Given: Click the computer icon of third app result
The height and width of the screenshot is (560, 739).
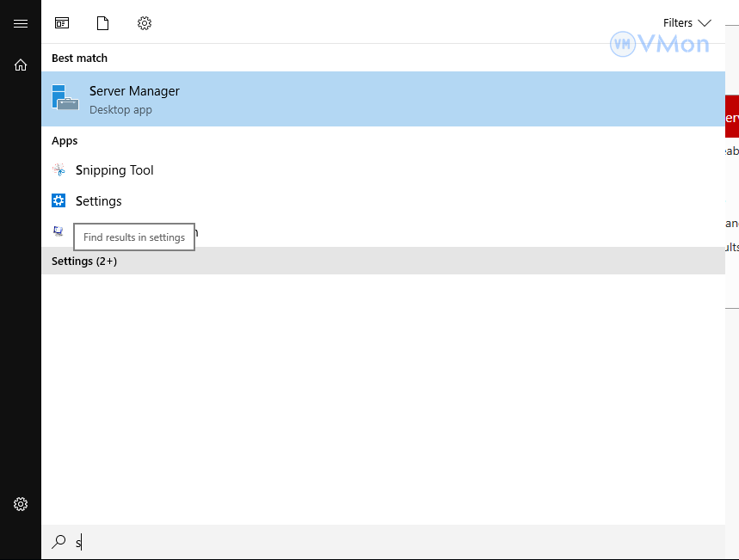Looking at the screenshot, I should point(59,231).
